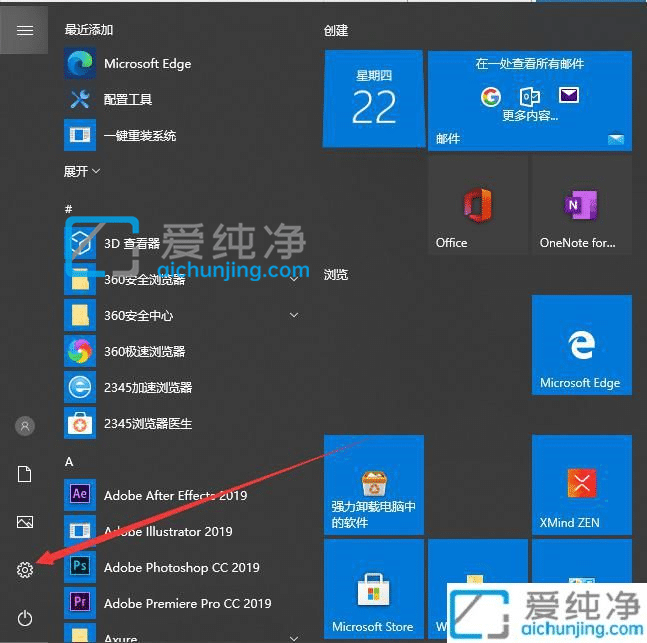
Task: Click the A letter group header
Action: (69, 461)
